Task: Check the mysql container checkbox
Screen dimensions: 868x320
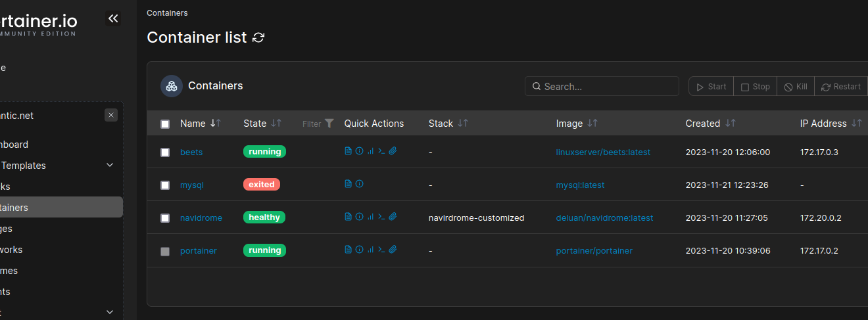Action: 165,185
